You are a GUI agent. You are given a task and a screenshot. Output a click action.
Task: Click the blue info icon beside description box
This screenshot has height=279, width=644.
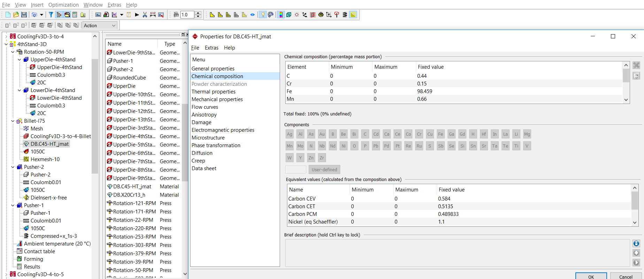point(636,243)
